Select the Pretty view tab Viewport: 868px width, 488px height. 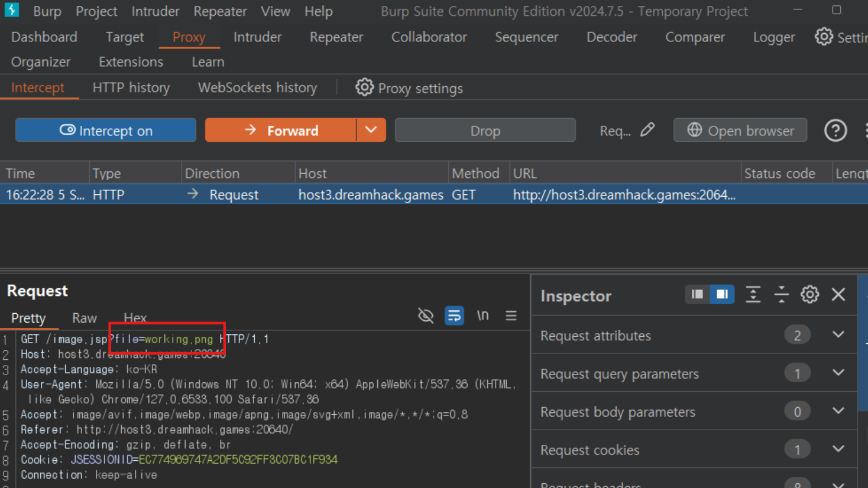(28, 318)
